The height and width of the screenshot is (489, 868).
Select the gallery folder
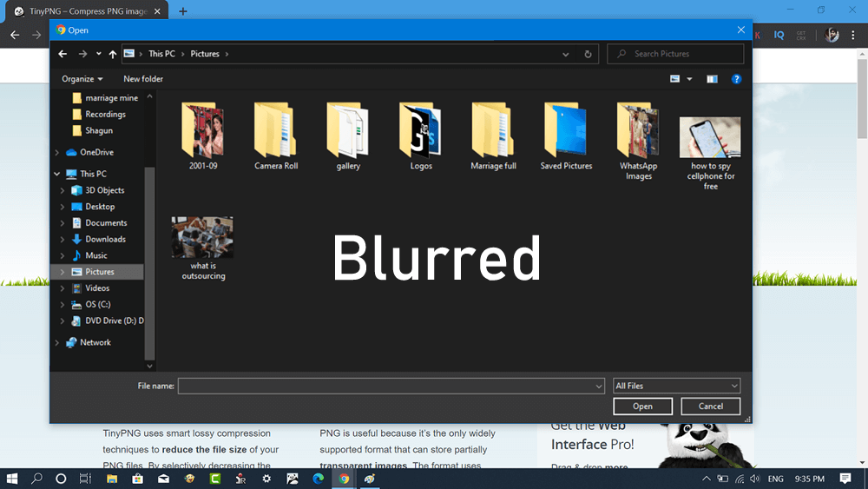348,136
